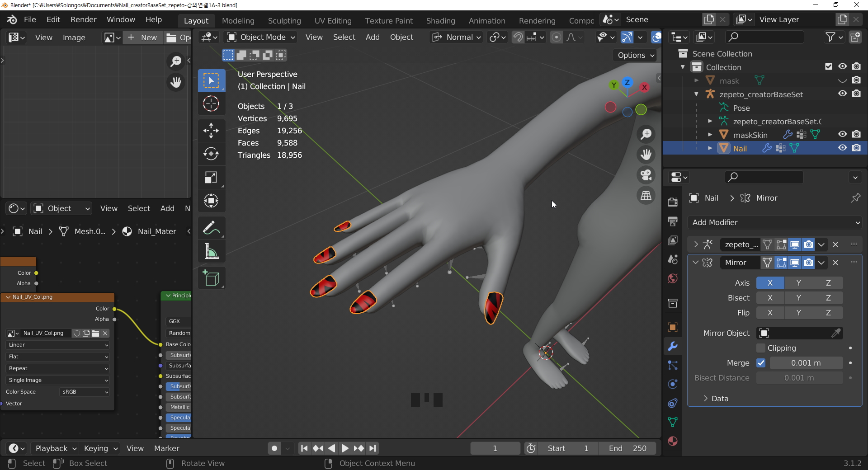The width and height of the screenshot is (868, 470).
Task: Open the Physics properties tab
Action: coord(673,384)
